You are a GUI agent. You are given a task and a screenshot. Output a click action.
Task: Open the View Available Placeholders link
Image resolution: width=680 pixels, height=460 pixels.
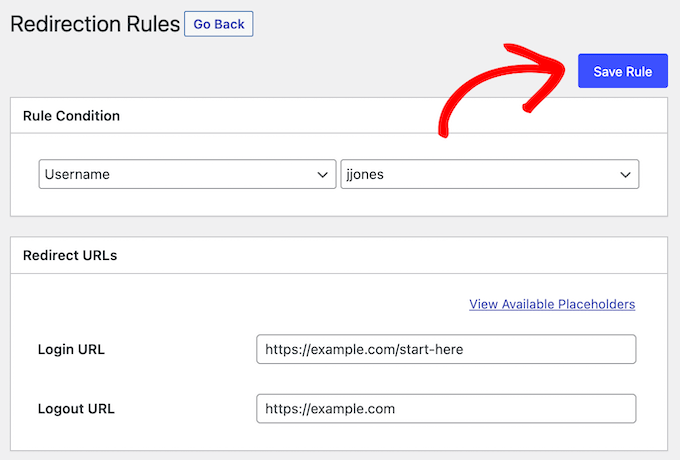552,304
